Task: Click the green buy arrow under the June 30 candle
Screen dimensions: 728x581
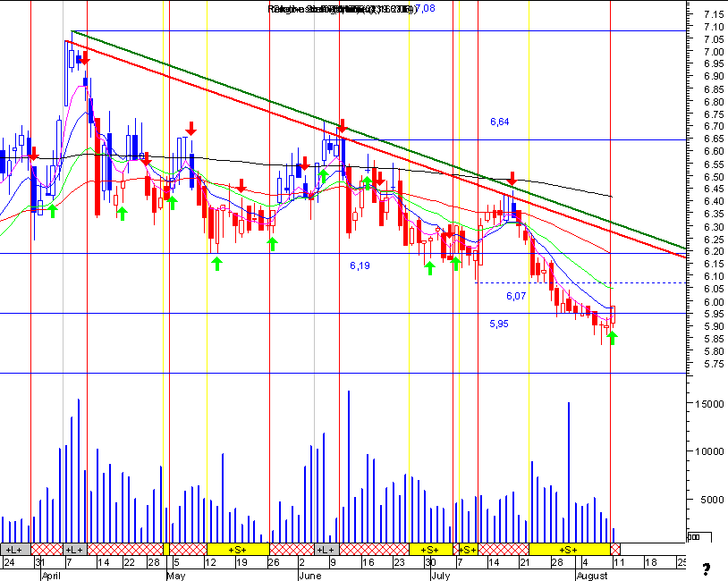Action: [x=429, y=268]
